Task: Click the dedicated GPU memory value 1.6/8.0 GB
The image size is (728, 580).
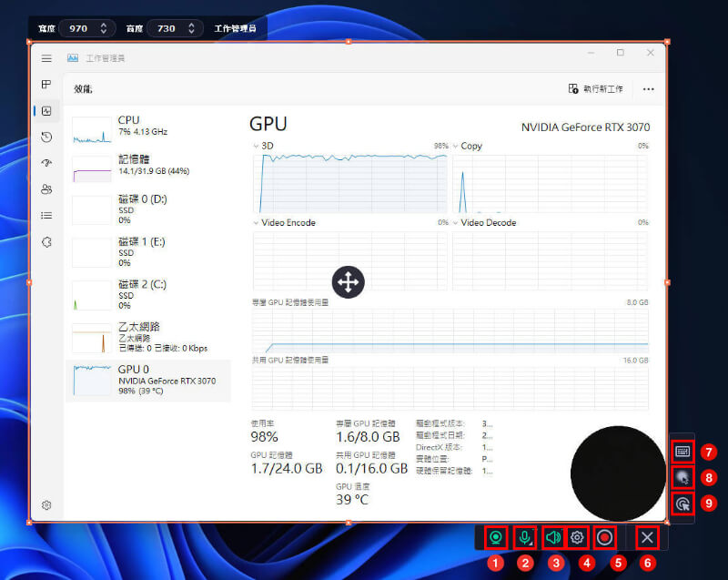Action: pos(368,437)
